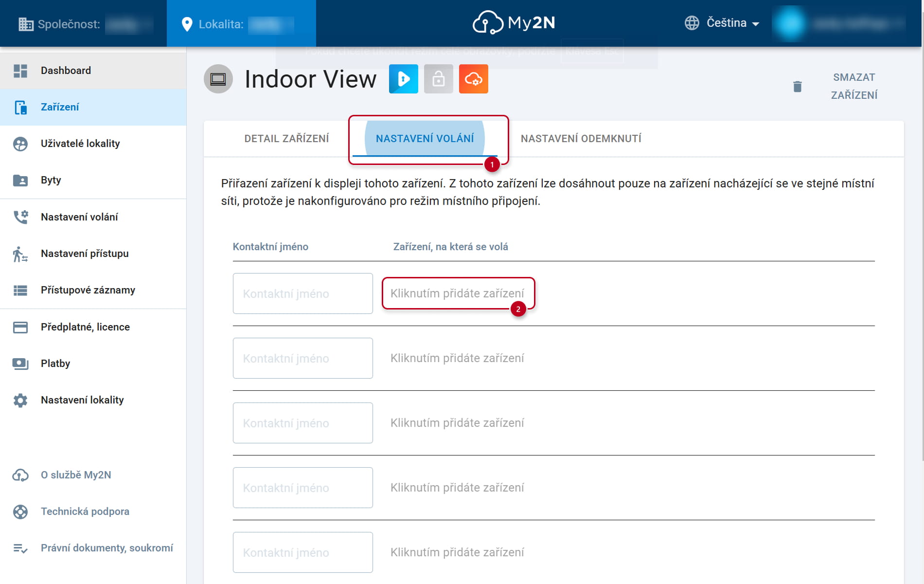The image size is (924, 584).
Task: Open Právní dokumenty, soukromí link
Action: 107,548
